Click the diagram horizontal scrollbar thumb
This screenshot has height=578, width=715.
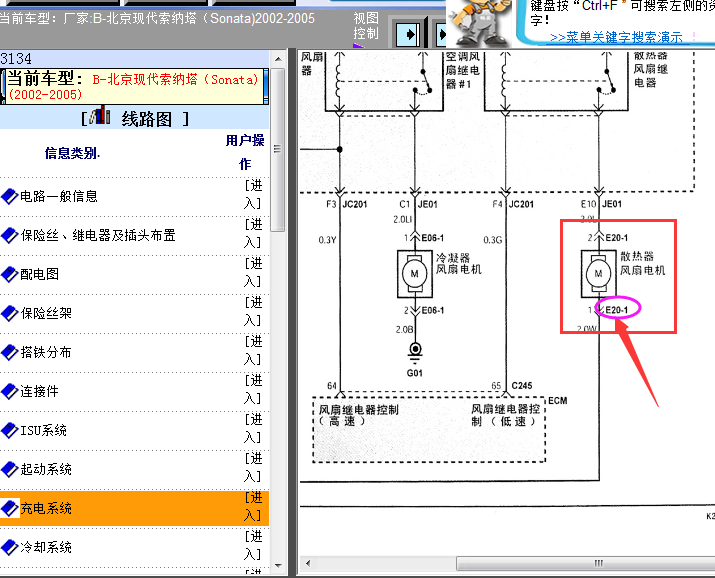click(585, 563)
